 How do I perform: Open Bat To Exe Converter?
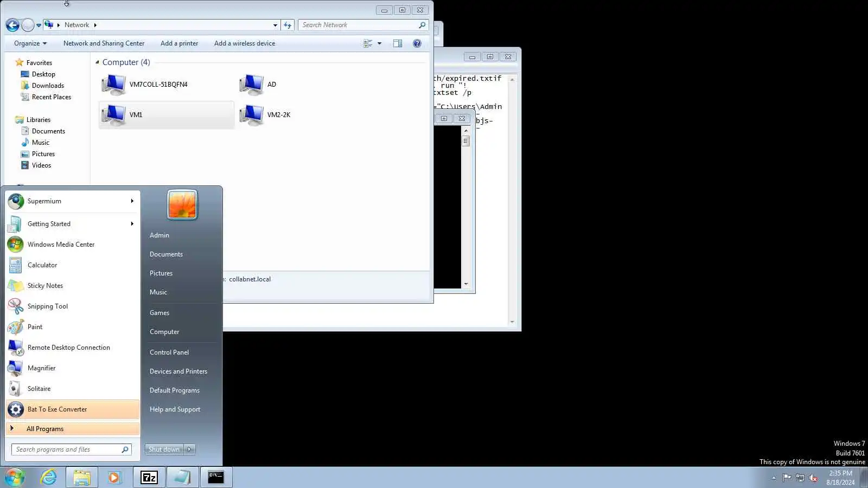[72, 409]
